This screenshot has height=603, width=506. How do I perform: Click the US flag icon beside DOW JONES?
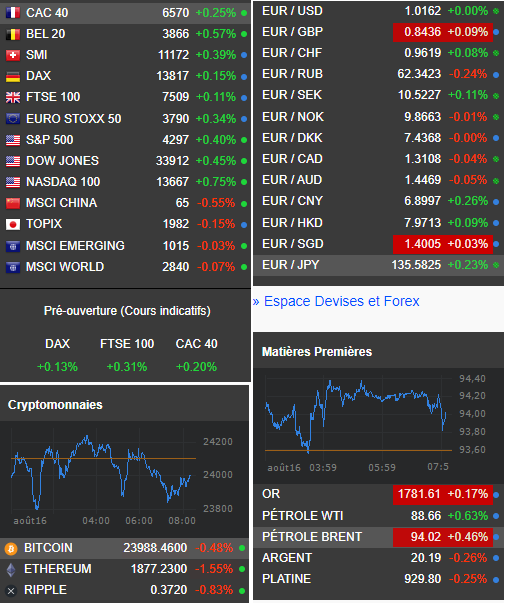pos(13,161)
